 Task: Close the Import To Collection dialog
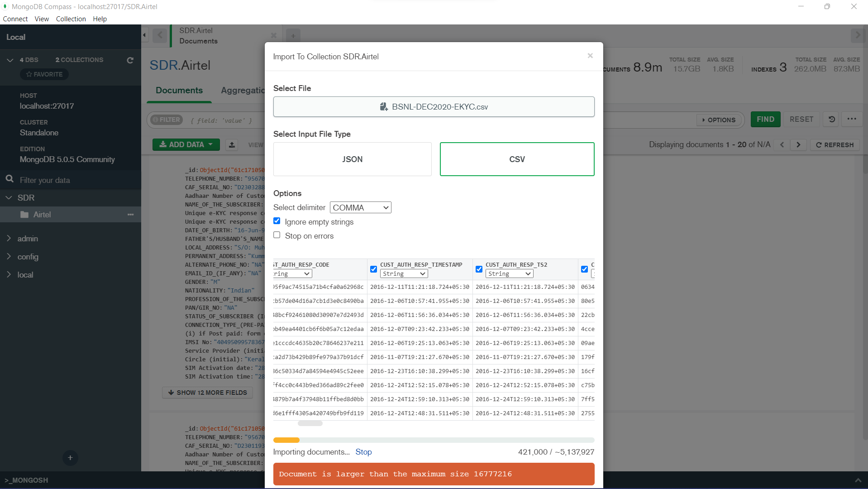coord(590,56)
